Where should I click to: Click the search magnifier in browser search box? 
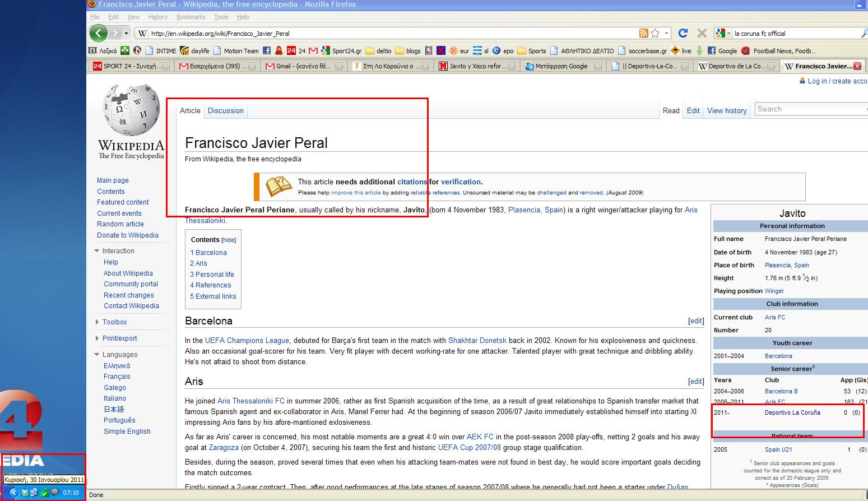click(864, 33)
